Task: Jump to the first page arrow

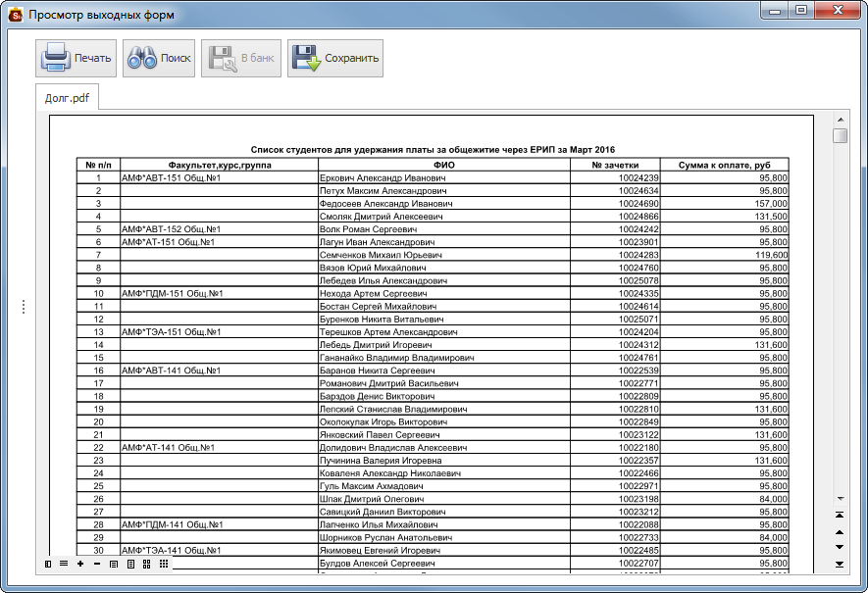Action: 840,516
